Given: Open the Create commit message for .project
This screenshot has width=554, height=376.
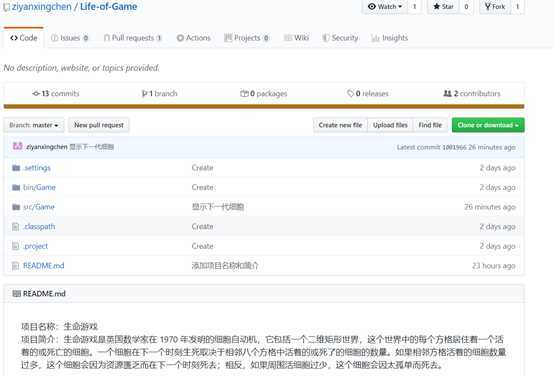Looking at the screenshot, I should (x=202, y=246).
